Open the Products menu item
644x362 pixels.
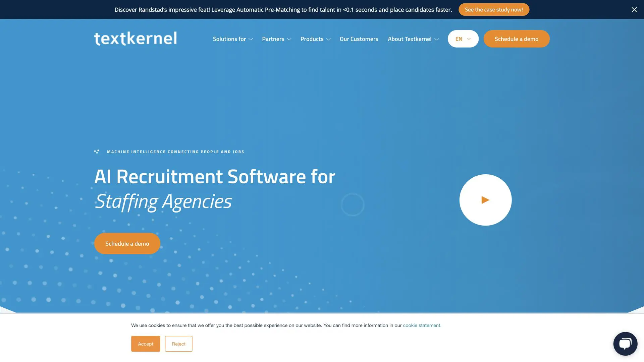312,39
